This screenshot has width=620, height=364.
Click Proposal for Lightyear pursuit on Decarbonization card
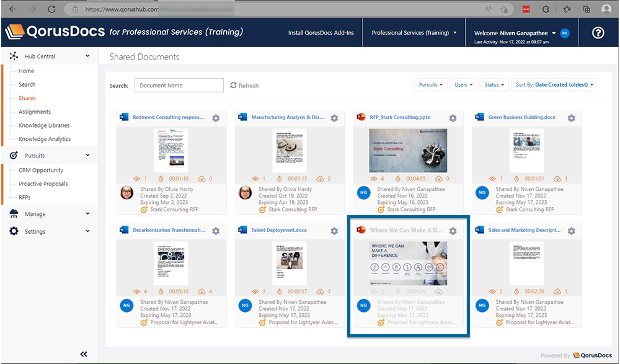(x=184, y=322)
